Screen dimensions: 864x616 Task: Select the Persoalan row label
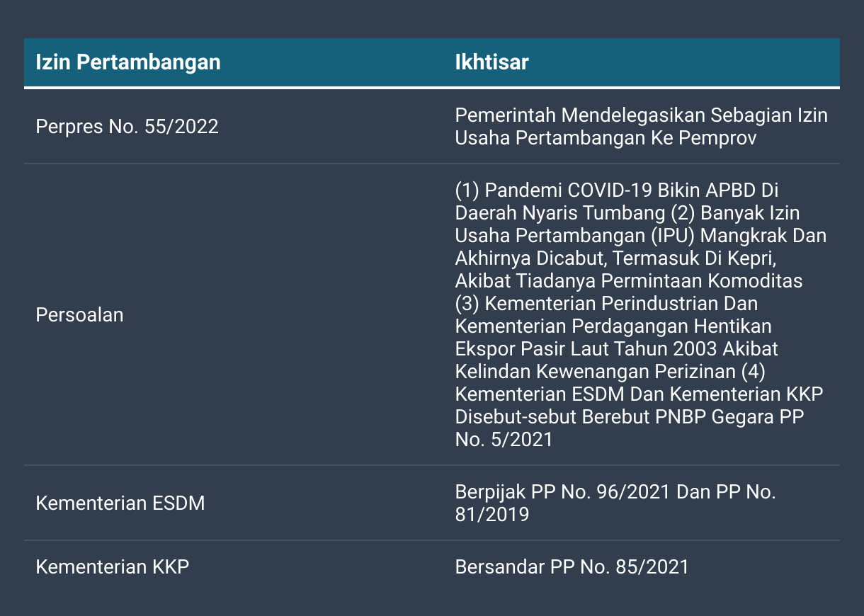[79, 315]
